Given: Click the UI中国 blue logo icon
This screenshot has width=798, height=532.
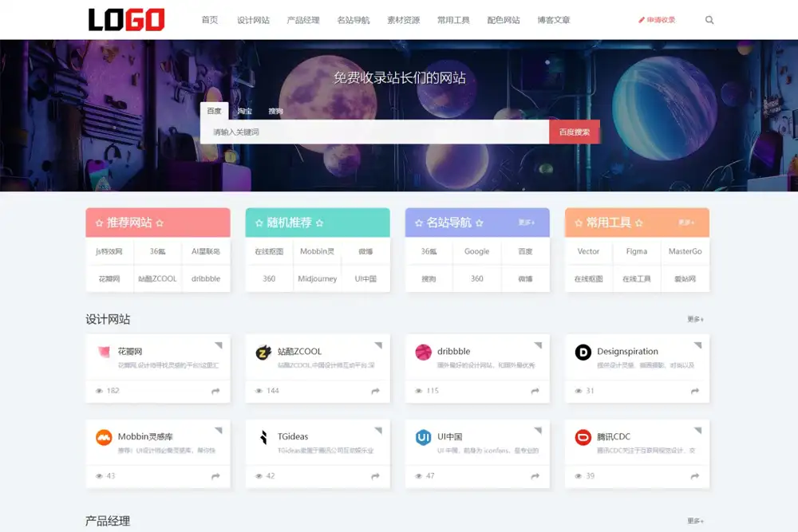Looking at the screenshot, I should 424,437.
